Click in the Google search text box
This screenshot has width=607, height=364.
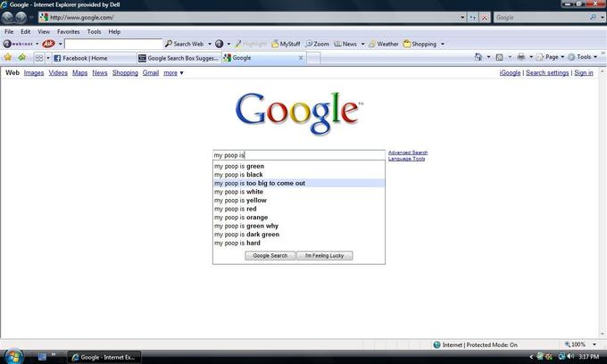[299, 155]
